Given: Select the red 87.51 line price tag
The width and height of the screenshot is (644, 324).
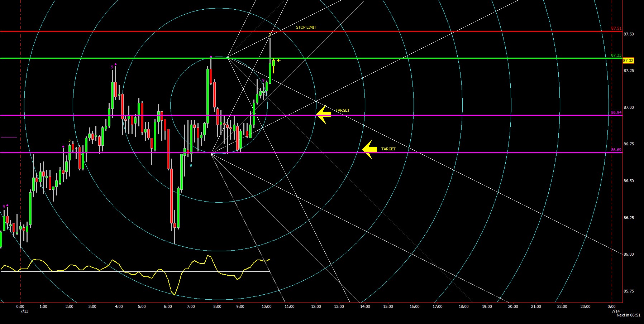Looking at the screenshot, I should (x=616, y=28).
